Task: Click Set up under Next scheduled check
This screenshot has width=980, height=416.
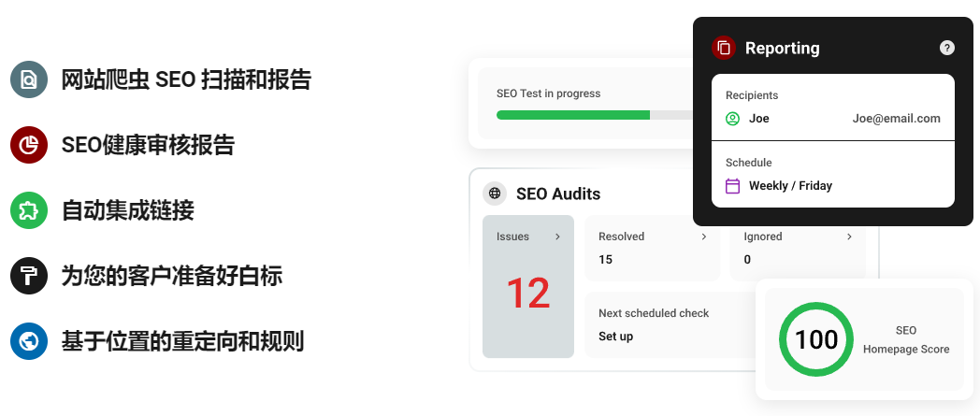Action: [615, 336]
